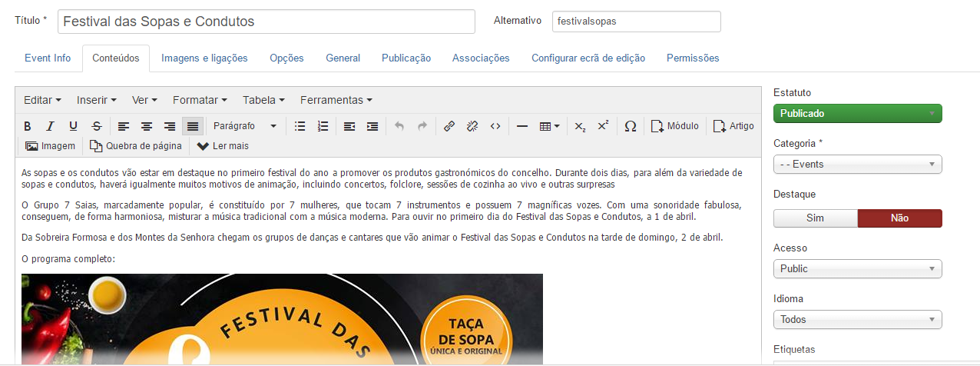
Task: Switch to the Associações tab
Action: [x=481, y=58]
